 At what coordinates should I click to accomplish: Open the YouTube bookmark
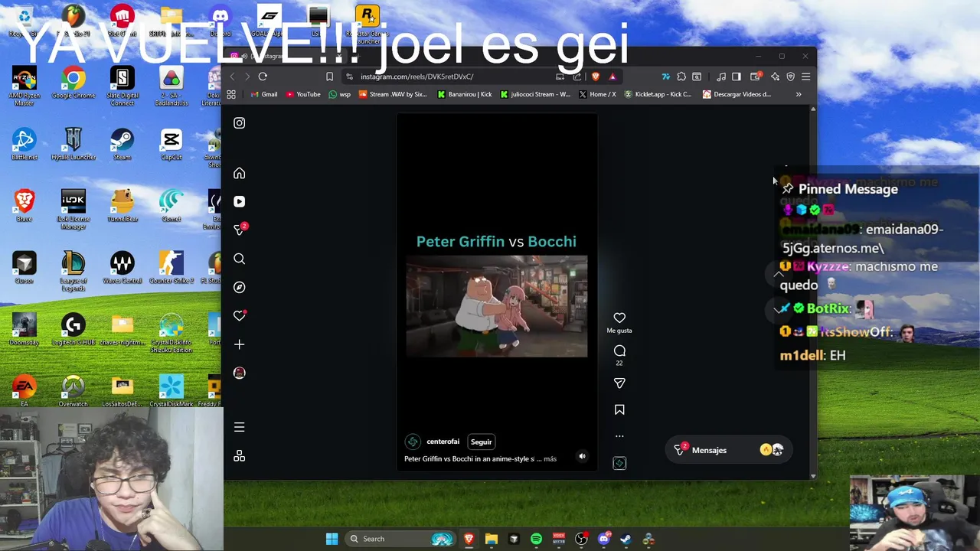point(303,94)
